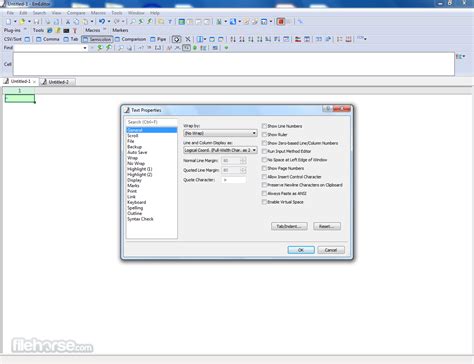The width and height of the screenshot is (474, 364).
Task: Click the Tab/Indent button
Action: [289, 226]
